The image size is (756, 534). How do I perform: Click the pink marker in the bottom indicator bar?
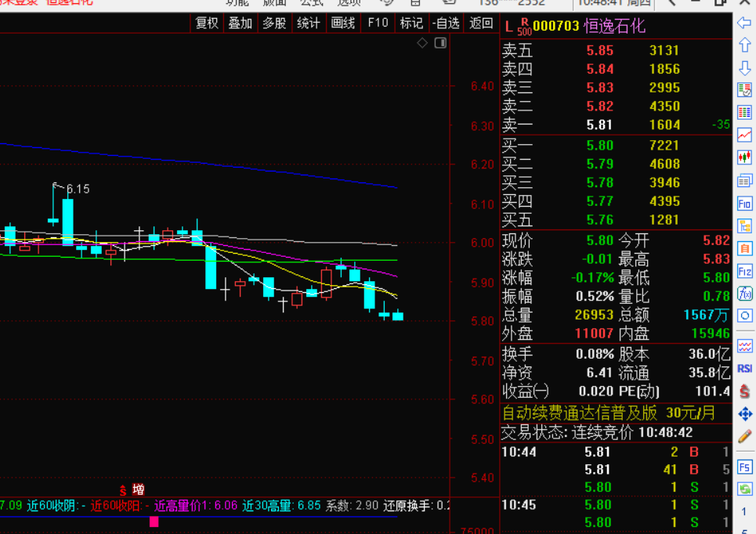(x=154, y=521)
